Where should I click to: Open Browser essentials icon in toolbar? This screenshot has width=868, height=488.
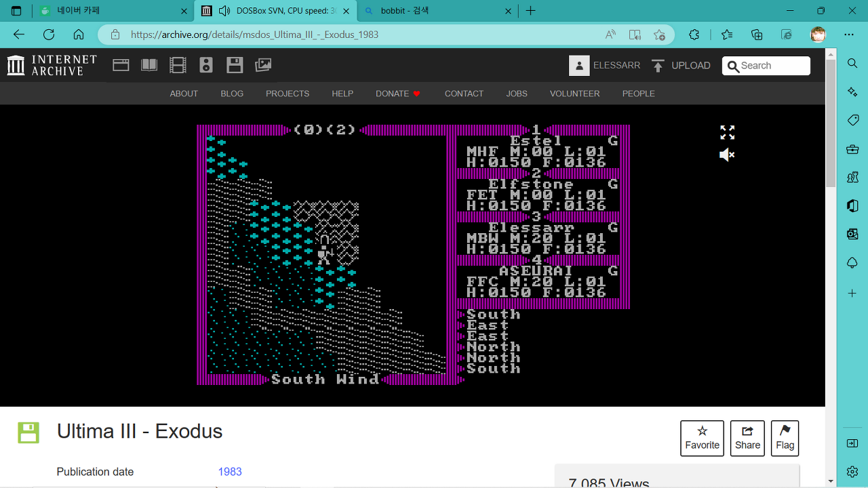[x=787, y=35]
